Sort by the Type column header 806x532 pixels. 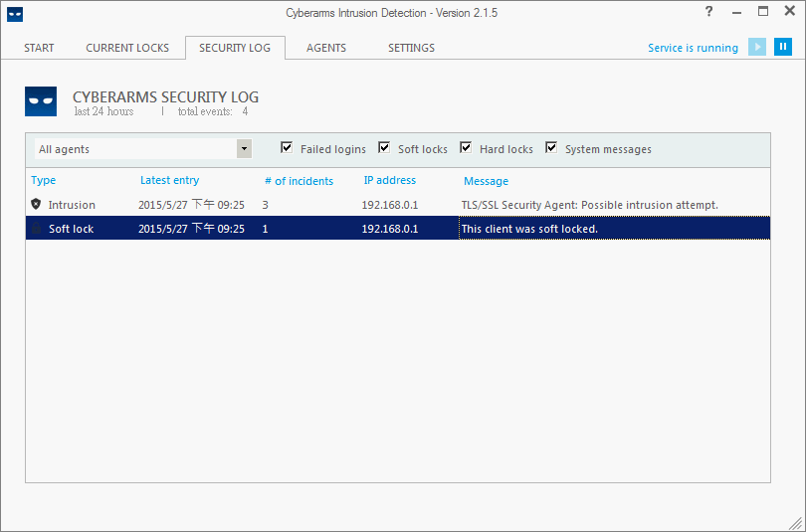43,180
